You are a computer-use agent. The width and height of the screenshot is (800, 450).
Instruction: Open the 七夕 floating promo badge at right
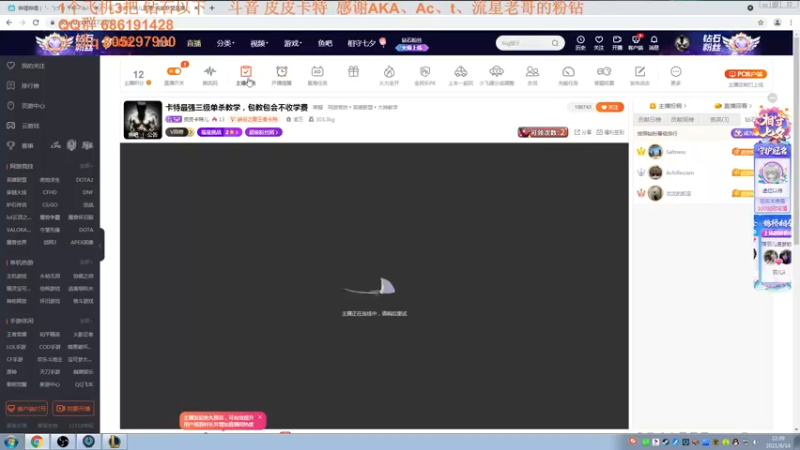[772, 126]
